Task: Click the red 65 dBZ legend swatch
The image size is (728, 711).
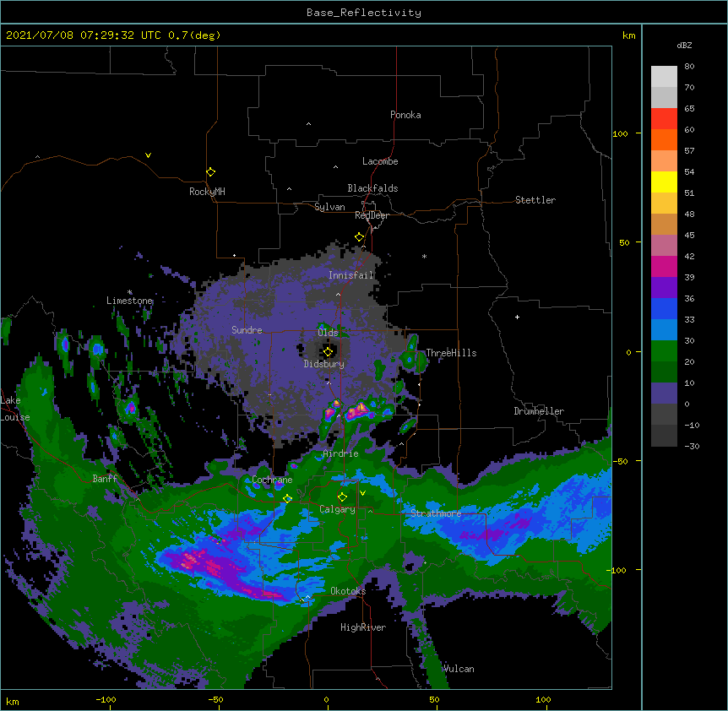Action: click(x=664, y=119)
